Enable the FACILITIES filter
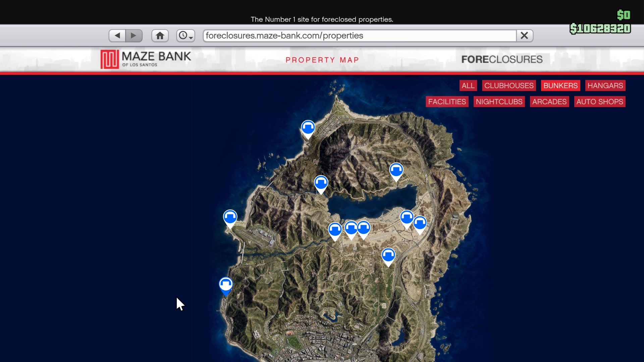644x362 pixels. 447,102
